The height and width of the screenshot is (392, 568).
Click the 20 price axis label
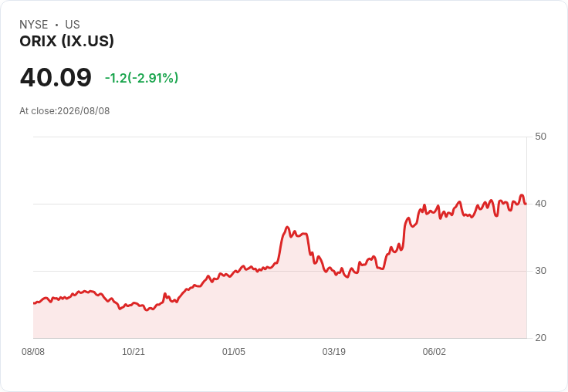540,338
